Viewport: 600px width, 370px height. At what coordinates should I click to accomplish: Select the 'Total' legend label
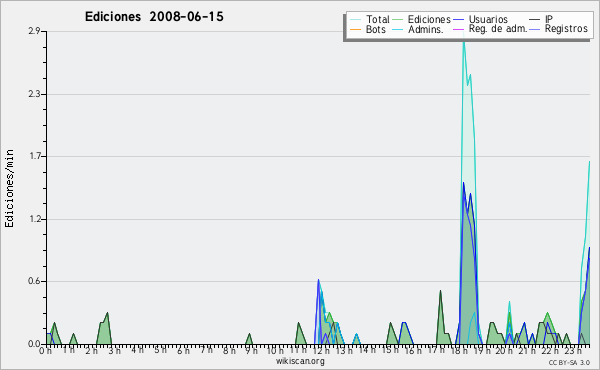click(378, 19)
